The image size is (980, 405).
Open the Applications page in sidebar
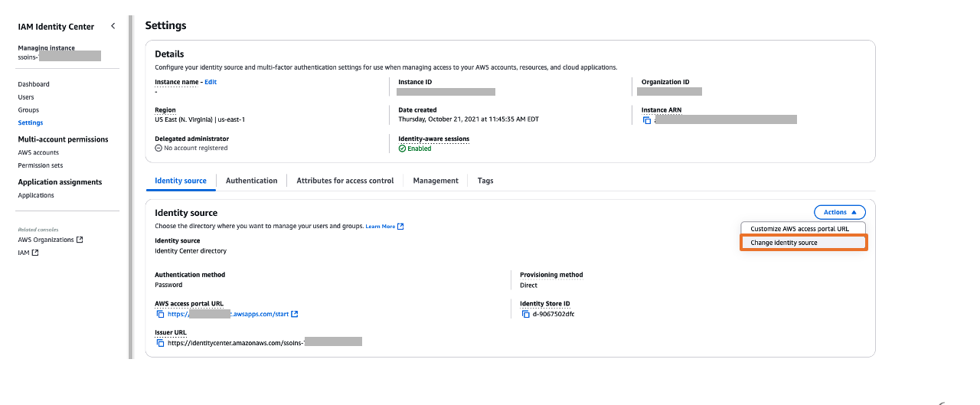(36, 195)
